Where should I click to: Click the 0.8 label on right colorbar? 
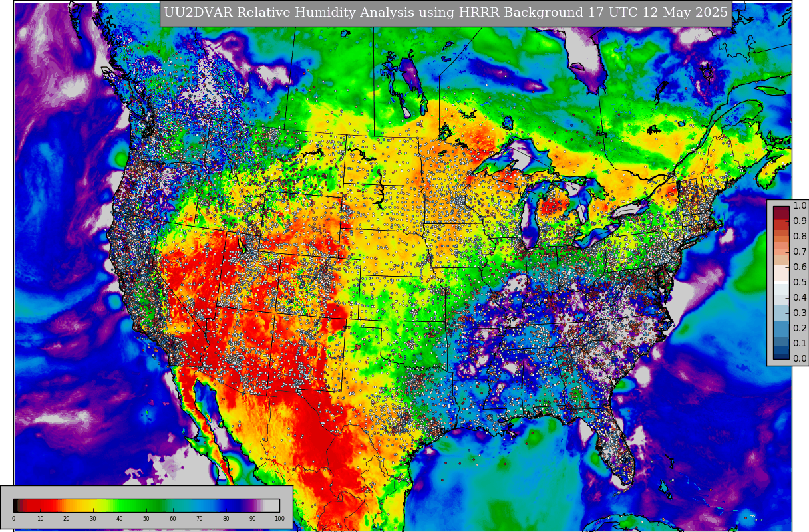tap(800, 237)
